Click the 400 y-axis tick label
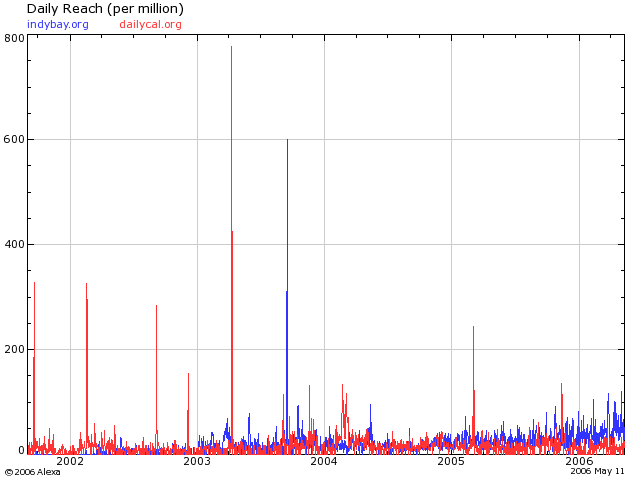 14,245
